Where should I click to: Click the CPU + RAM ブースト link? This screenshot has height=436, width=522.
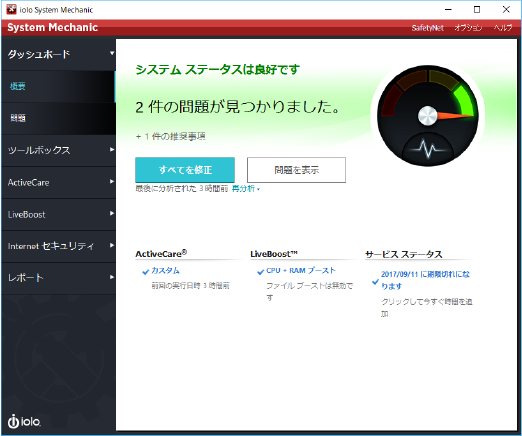301,271
